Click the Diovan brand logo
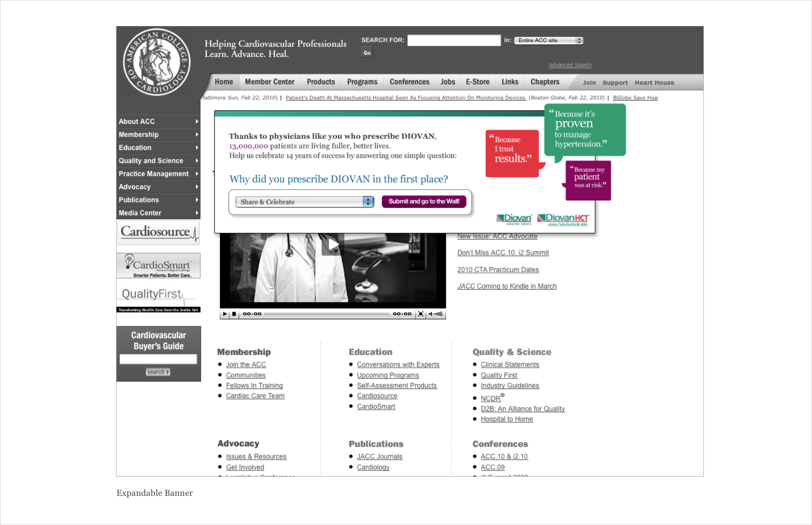 coord(514,219)
